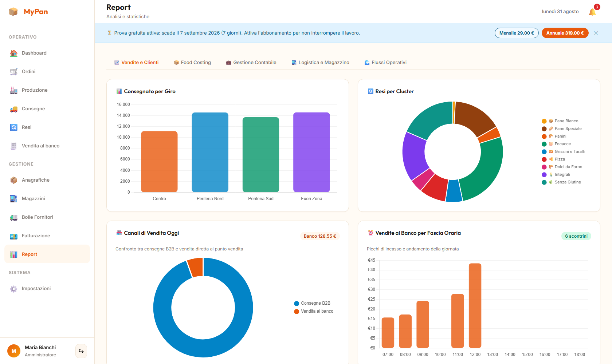612x364 pixels.
Task: Toggle the Pizza legend entry
Action: click(x=553, y=159)
